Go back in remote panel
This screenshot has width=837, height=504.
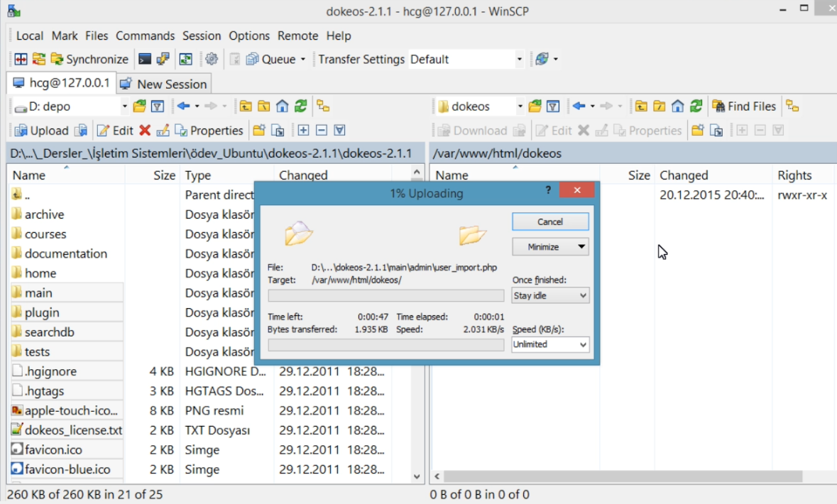coord(579,106)
